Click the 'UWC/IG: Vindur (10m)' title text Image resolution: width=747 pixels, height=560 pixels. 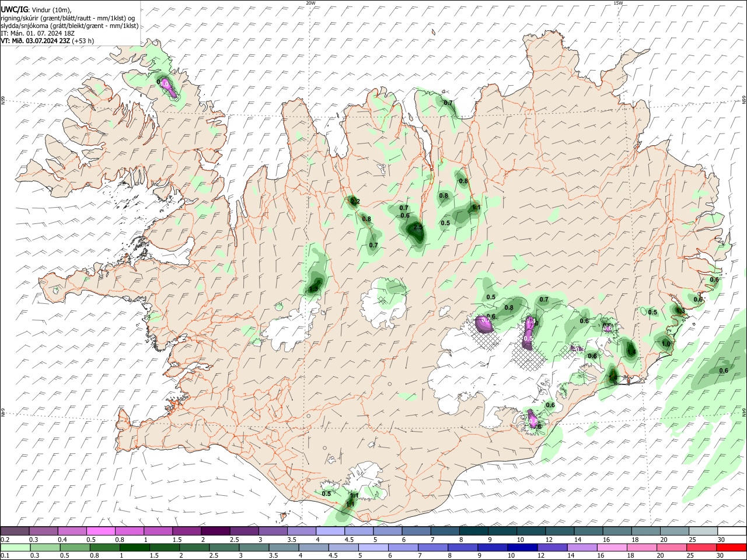[x=36, y=9]
